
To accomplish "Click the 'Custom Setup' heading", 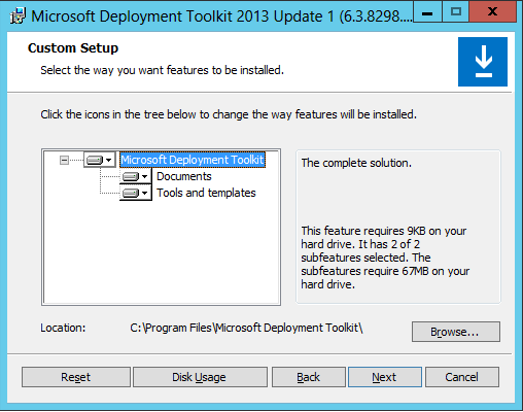I will click(x=73, y=48).
